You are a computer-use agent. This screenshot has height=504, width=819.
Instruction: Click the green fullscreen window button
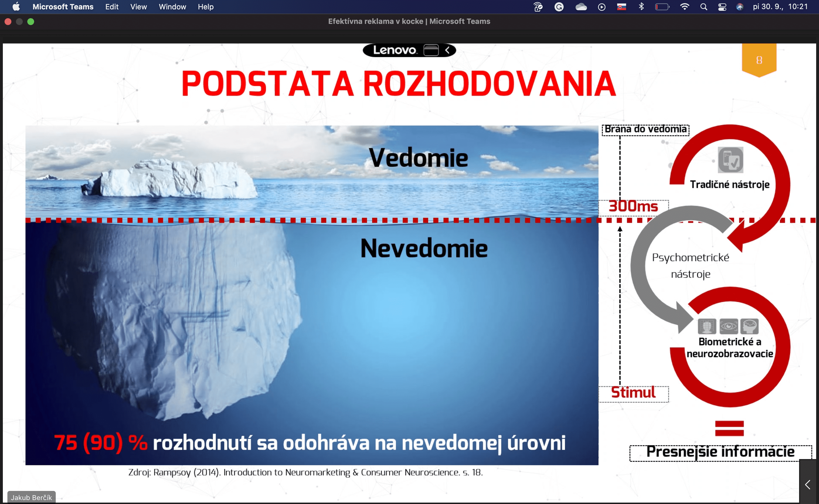pos(31,22)
